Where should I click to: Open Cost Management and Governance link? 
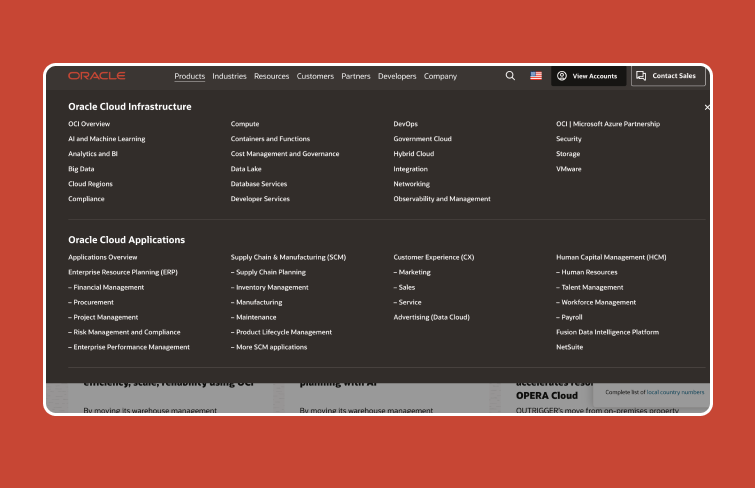[285, 154]
